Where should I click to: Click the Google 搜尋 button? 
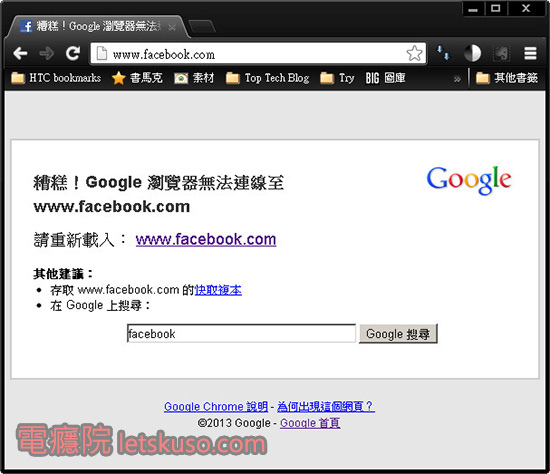click(x=398, y=334)
